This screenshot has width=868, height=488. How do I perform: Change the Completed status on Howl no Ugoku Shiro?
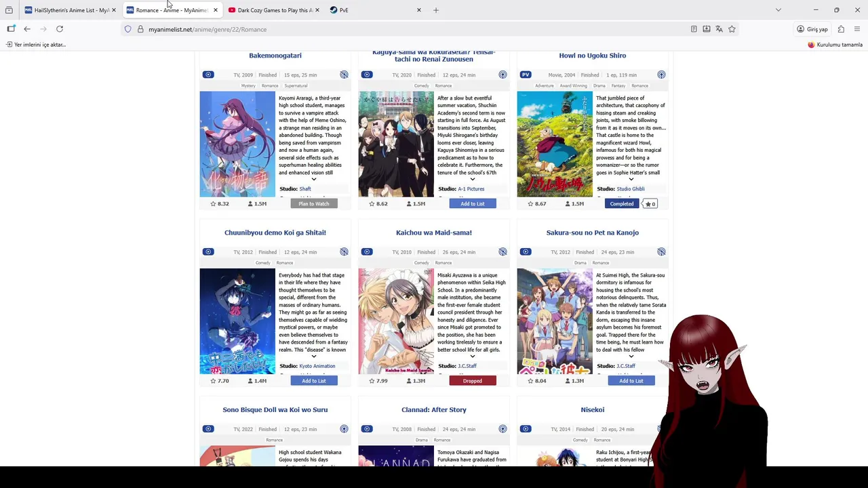pyautogui.click(x=622, y=203)
